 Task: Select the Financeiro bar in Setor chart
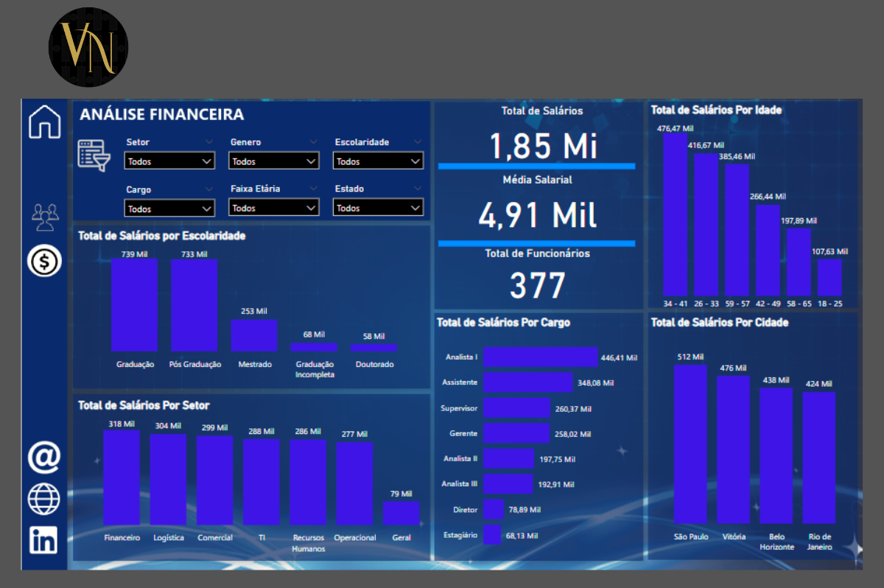click(x=122, y=477)
